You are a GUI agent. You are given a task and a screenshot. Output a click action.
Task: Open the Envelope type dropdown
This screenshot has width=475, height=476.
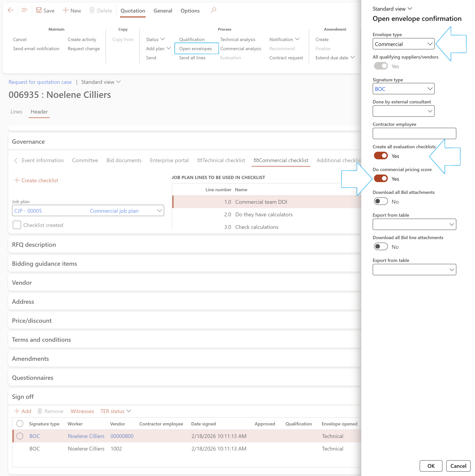tap(430, 44)
